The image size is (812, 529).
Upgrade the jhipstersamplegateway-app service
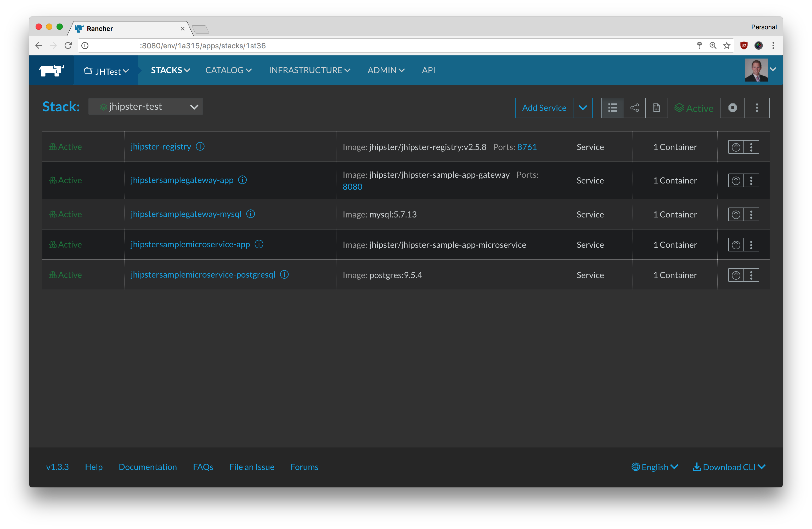tap(736, 181)
